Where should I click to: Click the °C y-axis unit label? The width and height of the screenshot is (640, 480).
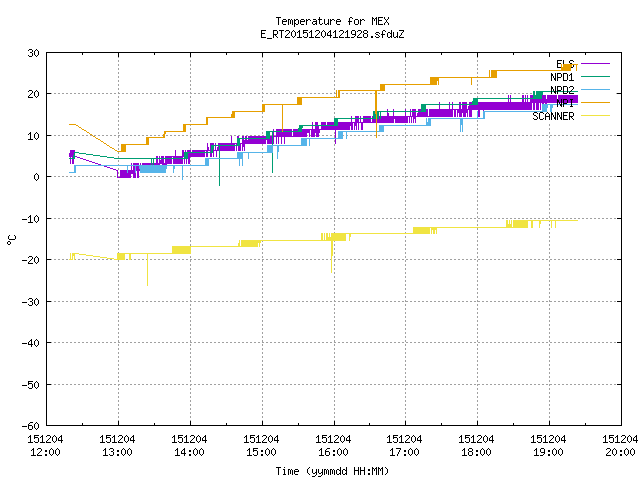[12, 240]
